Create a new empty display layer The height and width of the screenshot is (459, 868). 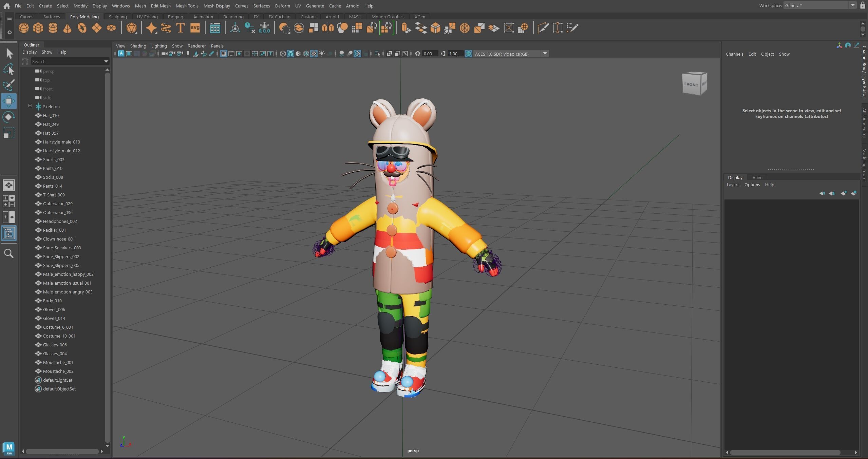(x=844, y=193)
